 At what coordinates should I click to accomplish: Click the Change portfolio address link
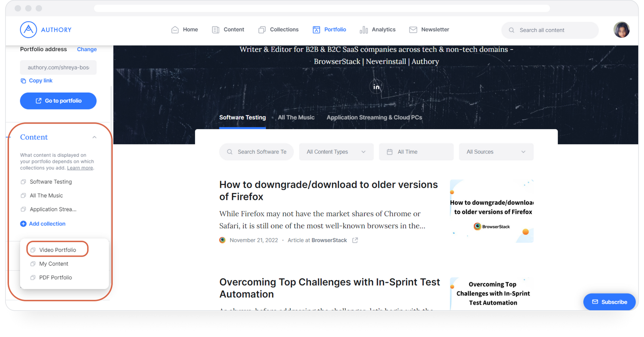[87, 49]
